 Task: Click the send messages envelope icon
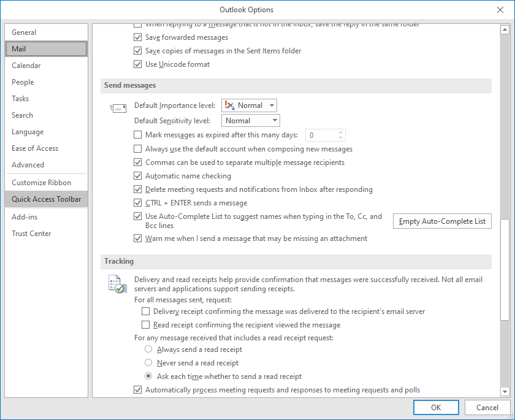pos(118,107)
